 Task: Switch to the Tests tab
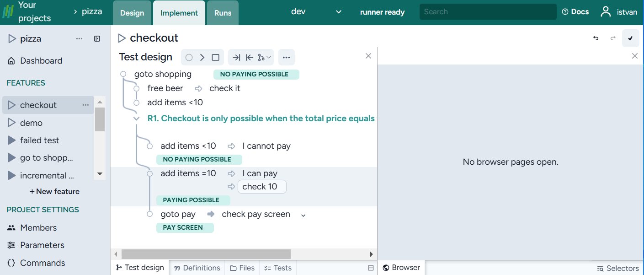pyautogui.click(x=278, y=268)
